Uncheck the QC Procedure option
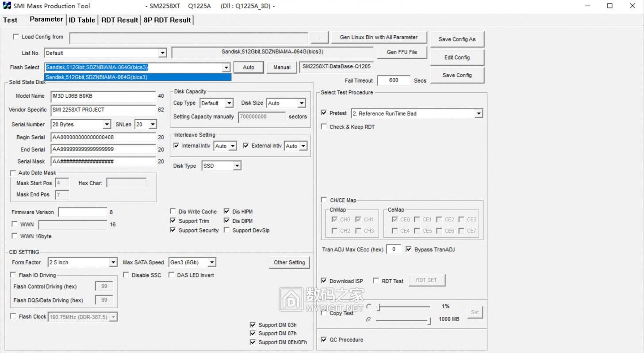The image size is (644, 353). point(324,340)
